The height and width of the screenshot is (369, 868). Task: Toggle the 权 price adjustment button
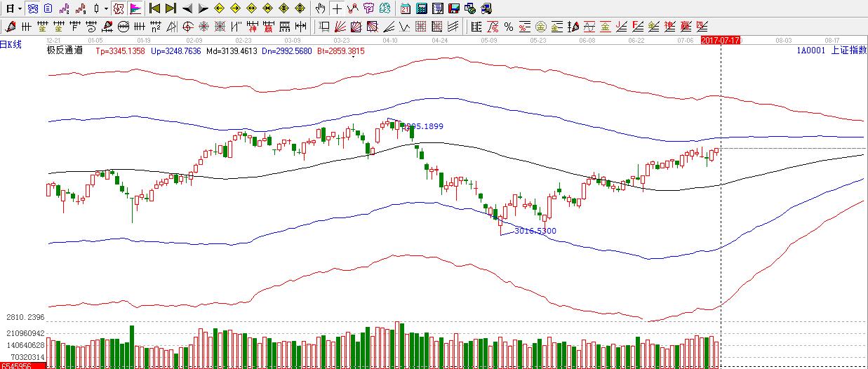tap(118, 9)
